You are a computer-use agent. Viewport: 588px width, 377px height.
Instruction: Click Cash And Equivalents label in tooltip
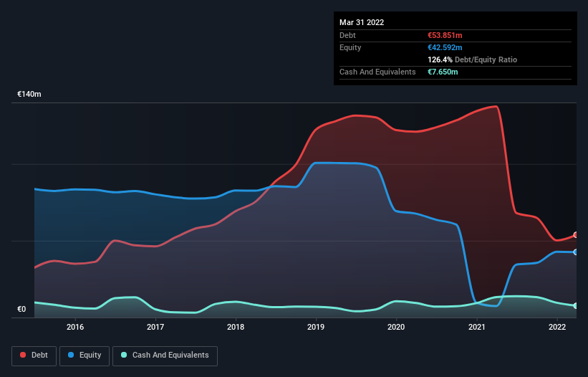[x=377, y=72]
